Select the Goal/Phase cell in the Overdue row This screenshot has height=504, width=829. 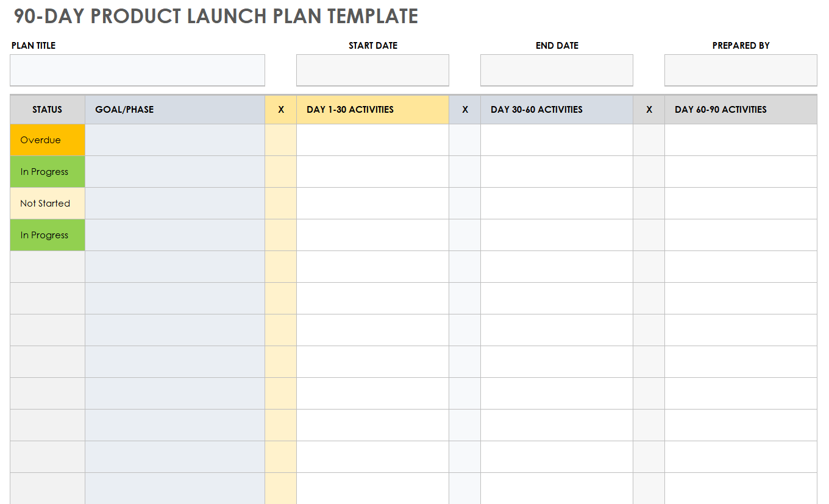tap(175, 140)
